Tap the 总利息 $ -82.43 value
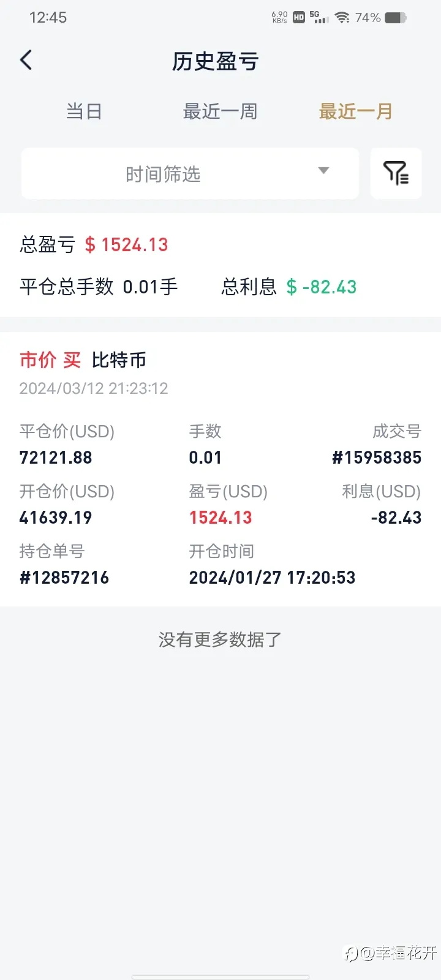This screenshot has width=441, height=980. pos(322,287)
